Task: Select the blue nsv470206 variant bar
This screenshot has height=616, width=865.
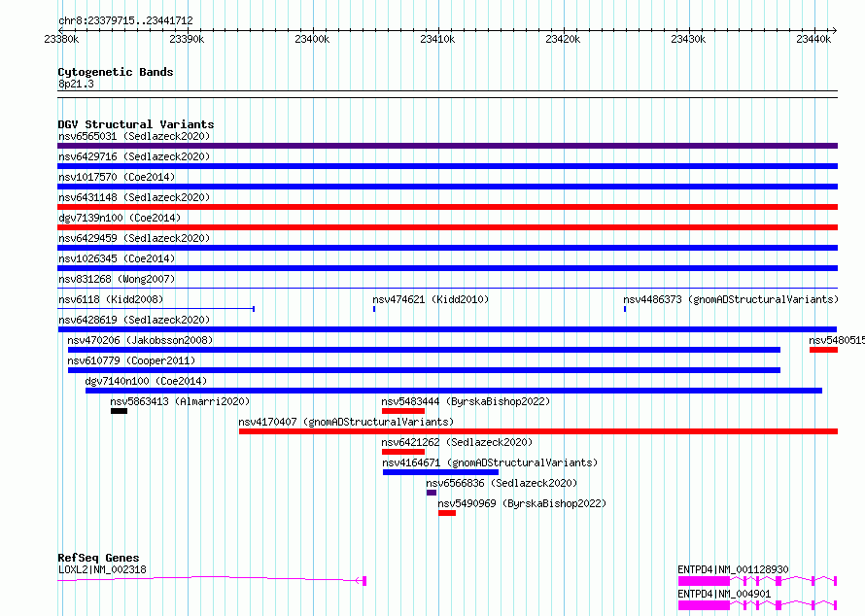Action: tap(424, 350)
